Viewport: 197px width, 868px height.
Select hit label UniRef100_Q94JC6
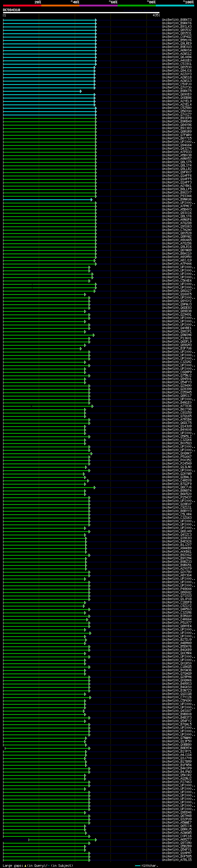[x=176, y=71]
